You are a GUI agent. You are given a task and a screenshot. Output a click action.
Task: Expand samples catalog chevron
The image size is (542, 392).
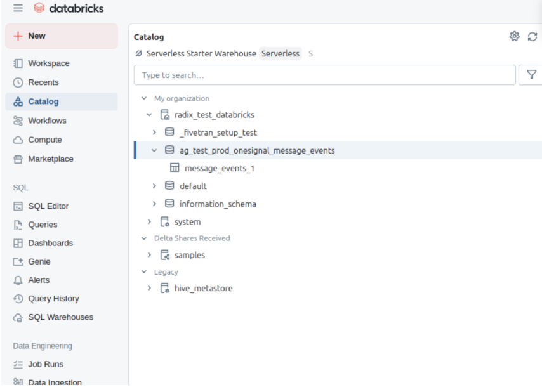point(149,255)
